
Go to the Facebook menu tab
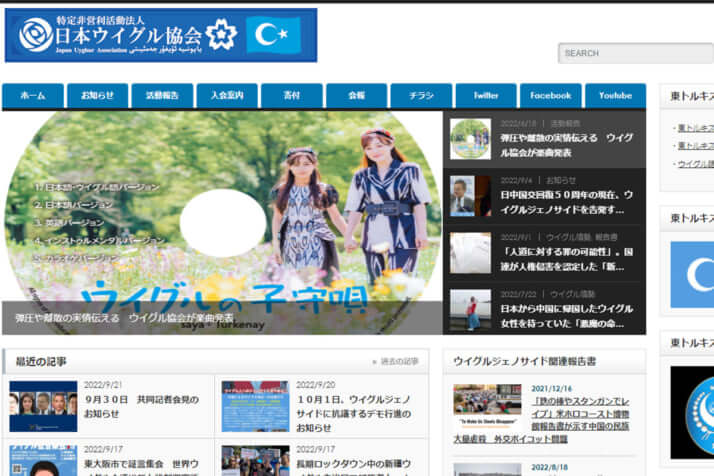551,96
